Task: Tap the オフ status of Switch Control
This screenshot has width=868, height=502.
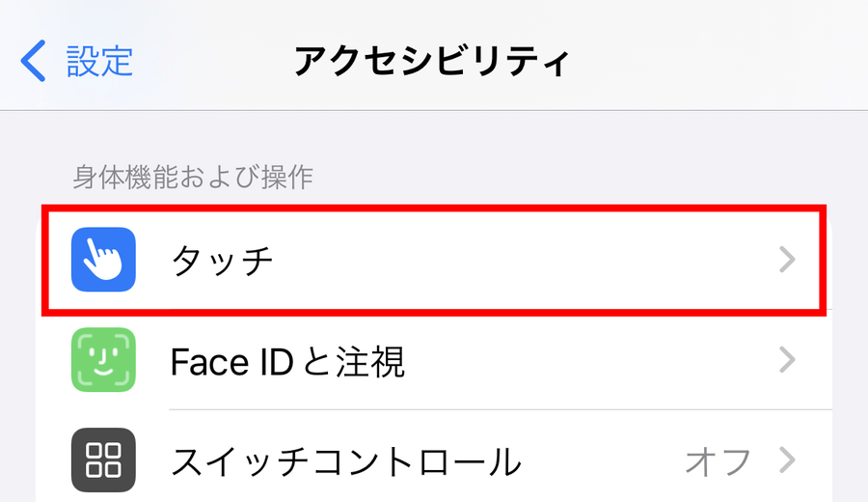Action: coord(718,461)
